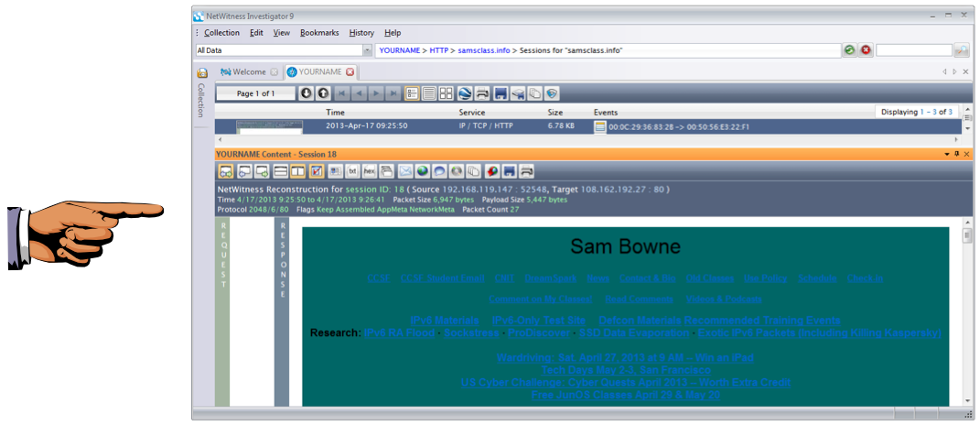Copy sessions with stacked pages icon

[534, 93]
